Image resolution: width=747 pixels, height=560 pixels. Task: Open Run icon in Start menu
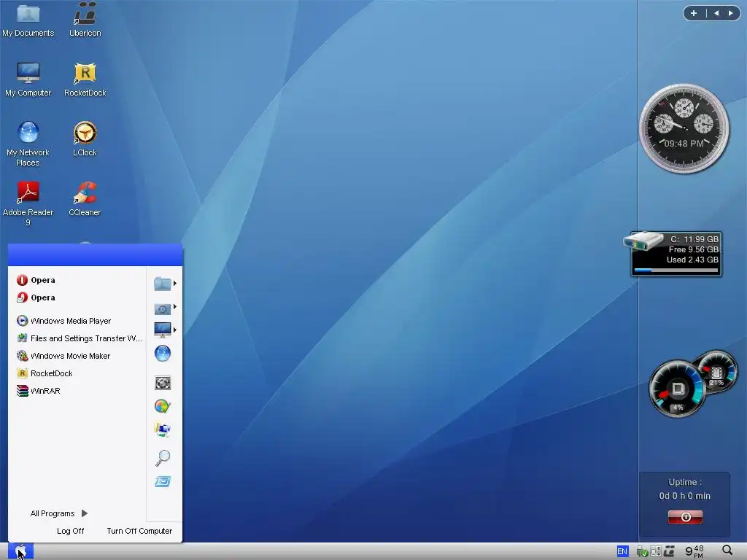click(x=163, y=482)
